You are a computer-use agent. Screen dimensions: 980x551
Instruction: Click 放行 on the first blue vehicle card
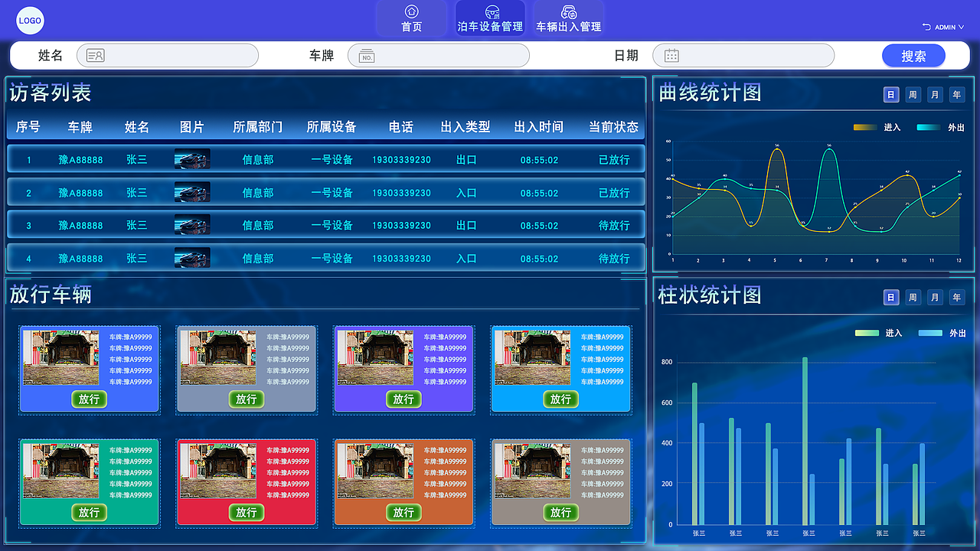pyautogui.click(x=89, y=399)
